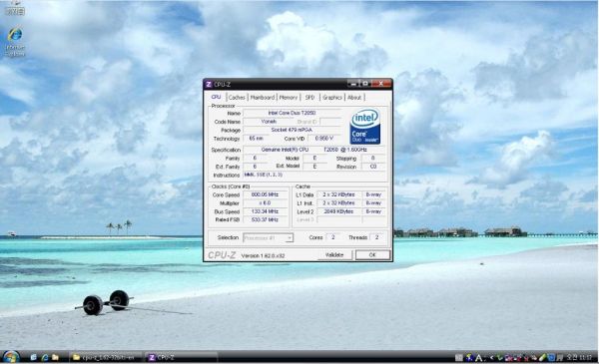The image size is (599, 364).
Task: Click the CPU-Z taskbar button
Action: pos(181,357)
